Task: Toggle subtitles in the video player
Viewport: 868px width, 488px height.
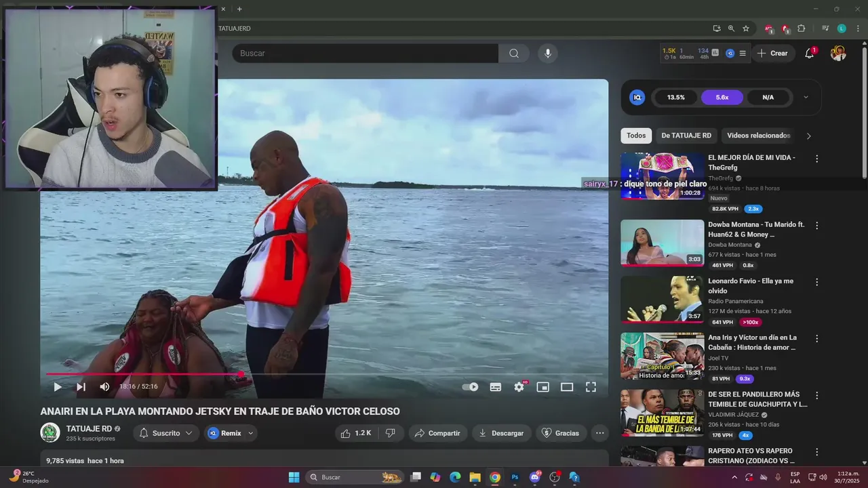Action: pos(496,387)
